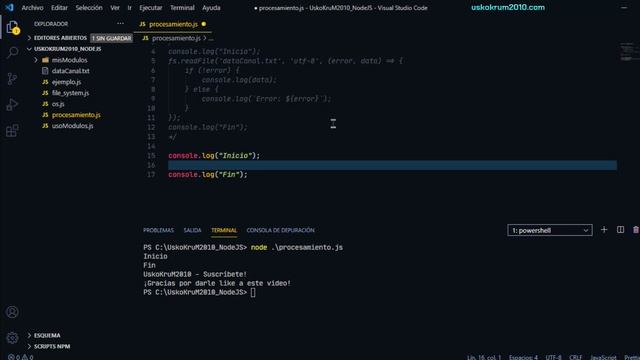Click the errors and warnings status indicator

click(20, 357)
